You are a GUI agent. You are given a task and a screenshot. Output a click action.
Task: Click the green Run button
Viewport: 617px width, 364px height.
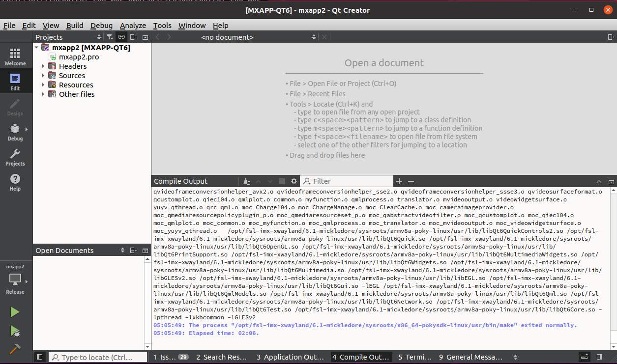click(x=15, y=312)
